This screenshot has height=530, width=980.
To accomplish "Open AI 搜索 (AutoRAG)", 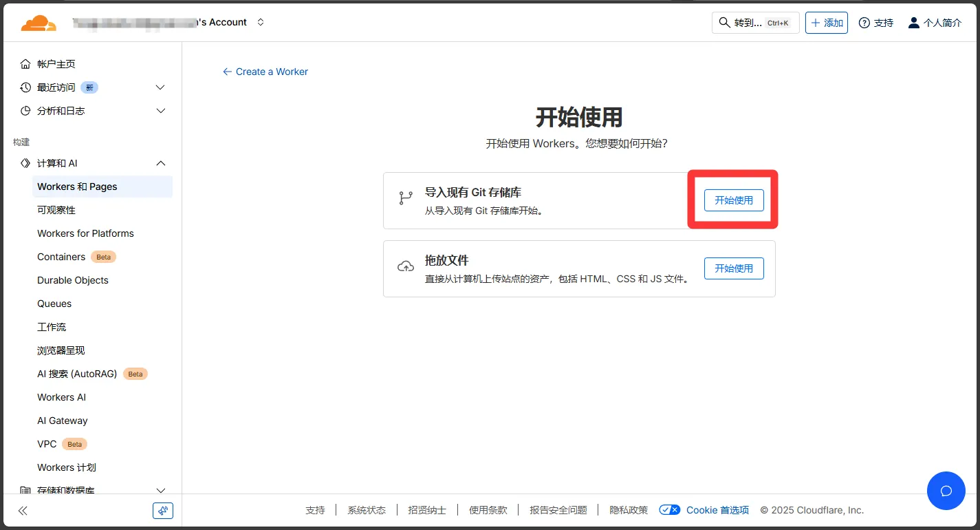I will [77, 374].
